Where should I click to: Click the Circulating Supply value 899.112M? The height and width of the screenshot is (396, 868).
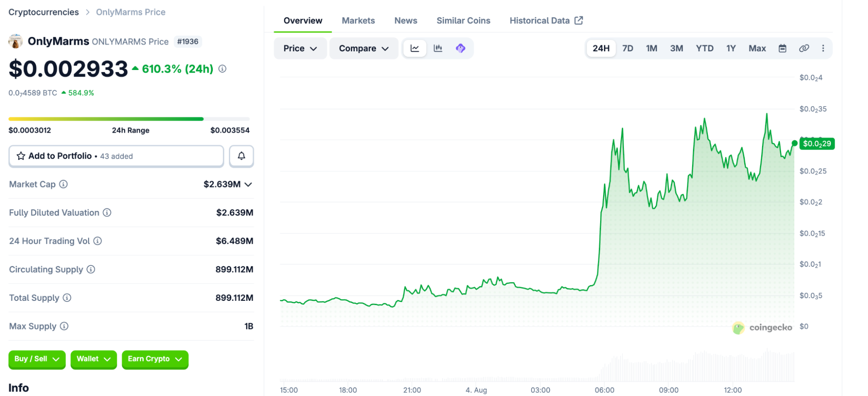click(234, 270)
